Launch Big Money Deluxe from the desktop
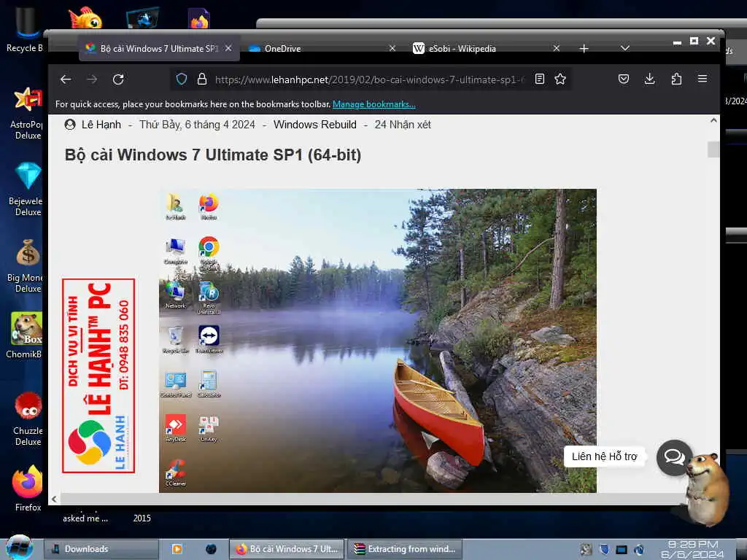This screenshot has width=747, height=560. (x=27, y=265)
